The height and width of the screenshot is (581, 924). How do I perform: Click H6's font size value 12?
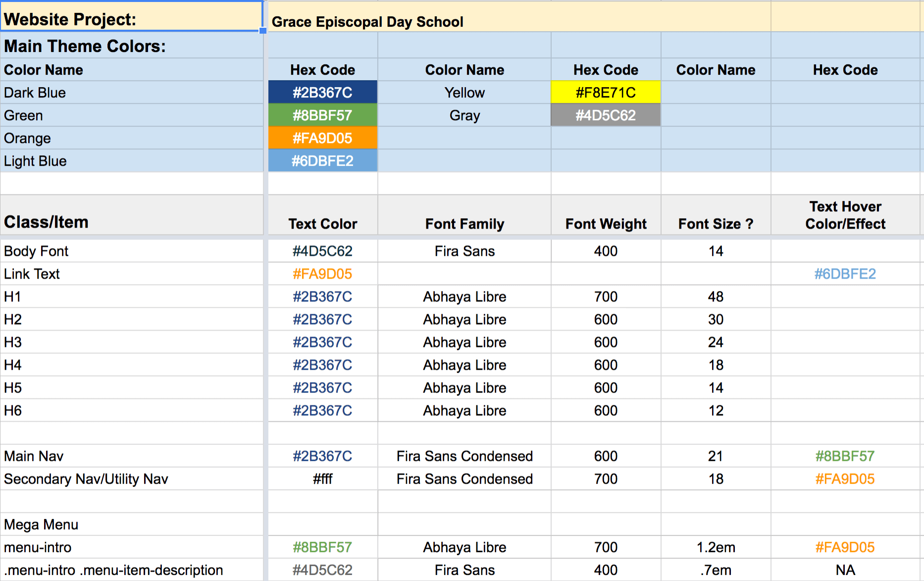[716, 410]
